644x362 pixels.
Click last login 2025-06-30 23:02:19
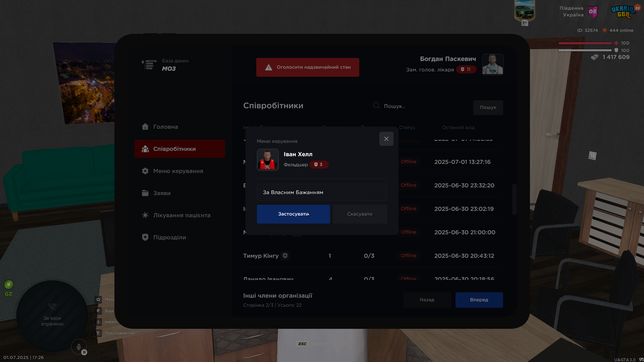(464, 209)
